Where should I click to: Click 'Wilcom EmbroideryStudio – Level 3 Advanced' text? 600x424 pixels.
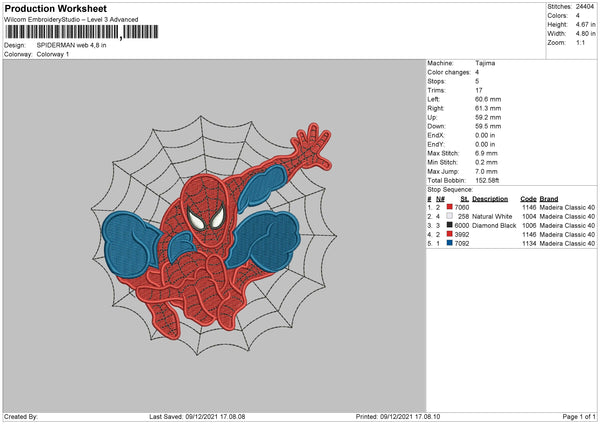[71, 20]
